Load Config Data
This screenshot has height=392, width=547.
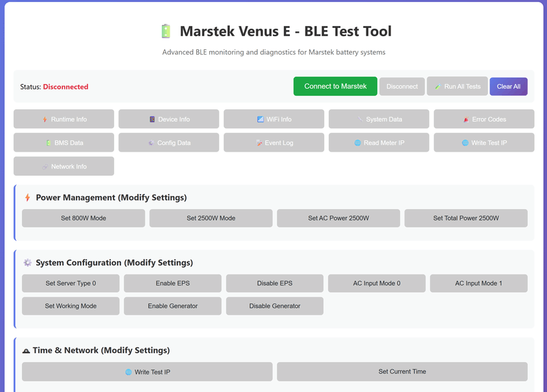click(169, 143)
